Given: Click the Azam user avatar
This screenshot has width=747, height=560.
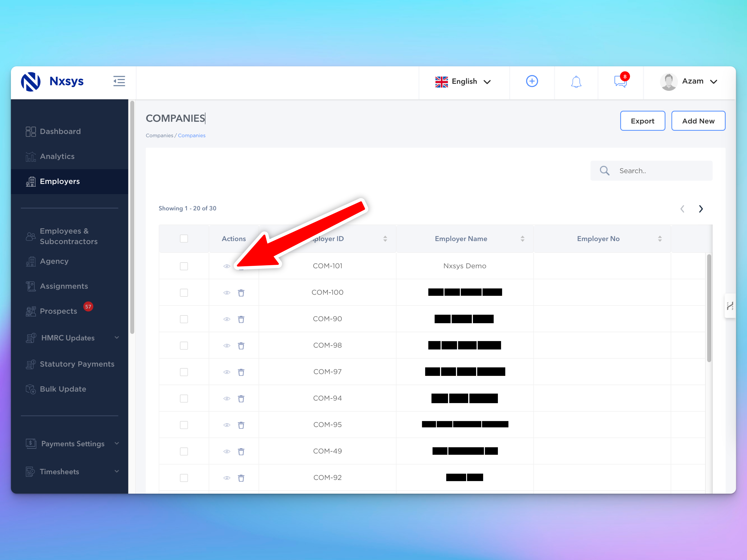Looking at the screenshot, I should tap(668, 81).
